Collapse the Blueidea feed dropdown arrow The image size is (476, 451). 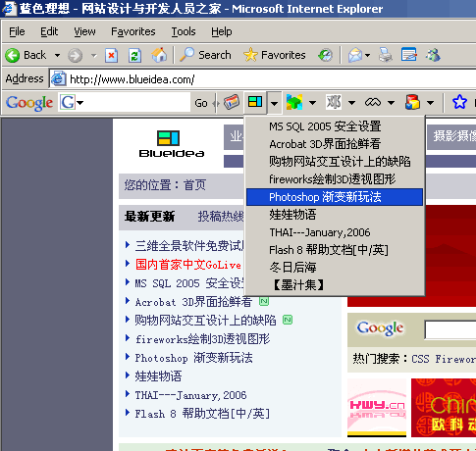click(274, 103)
